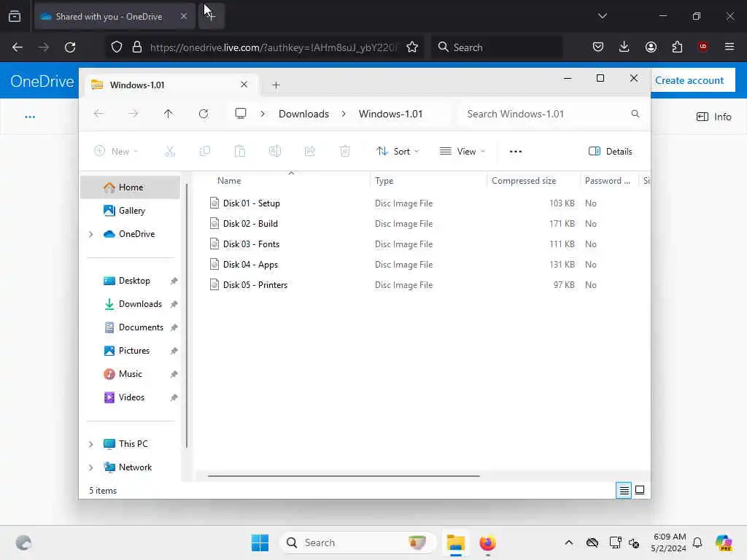Screen dimensions: 747x560
Task: Switch to large thumbnails view icon in status bar
Action: (640, 490)
